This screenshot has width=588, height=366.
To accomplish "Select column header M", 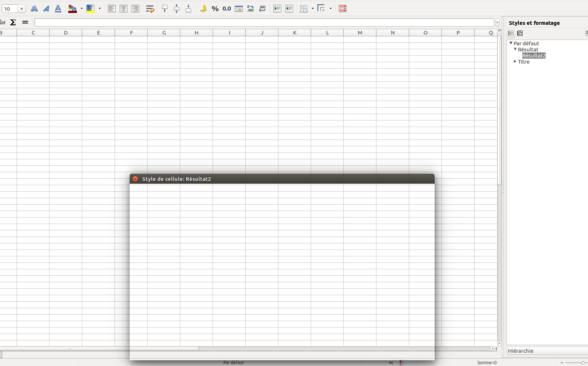I will click(360, 33).
